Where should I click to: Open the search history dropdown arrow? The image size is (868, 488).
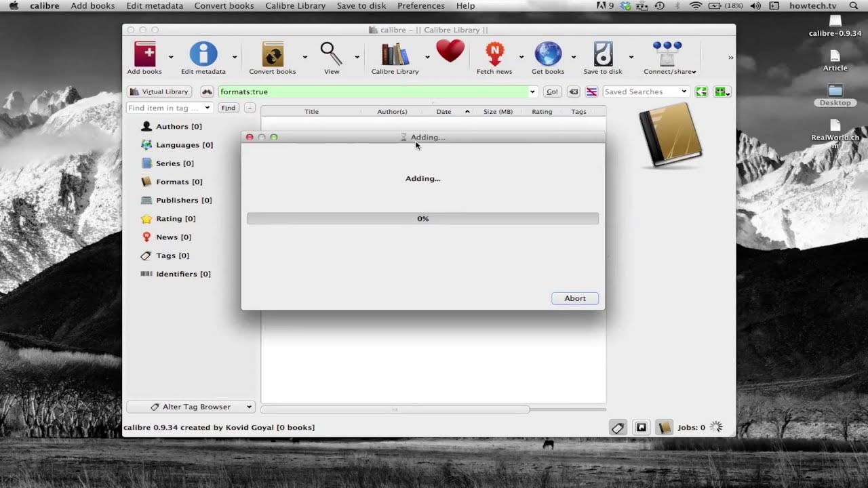[x=532, y=91]
